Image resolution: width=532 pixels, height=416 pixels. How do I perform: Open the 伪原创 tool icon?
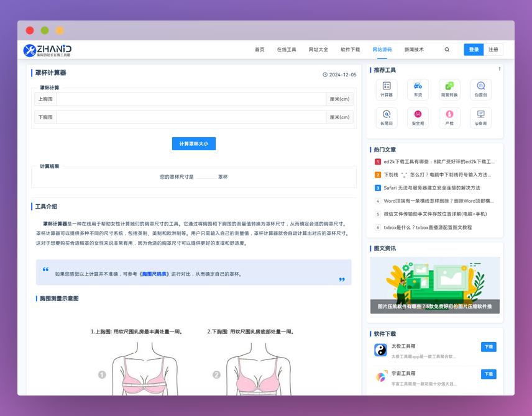click(x=480, y=89)
